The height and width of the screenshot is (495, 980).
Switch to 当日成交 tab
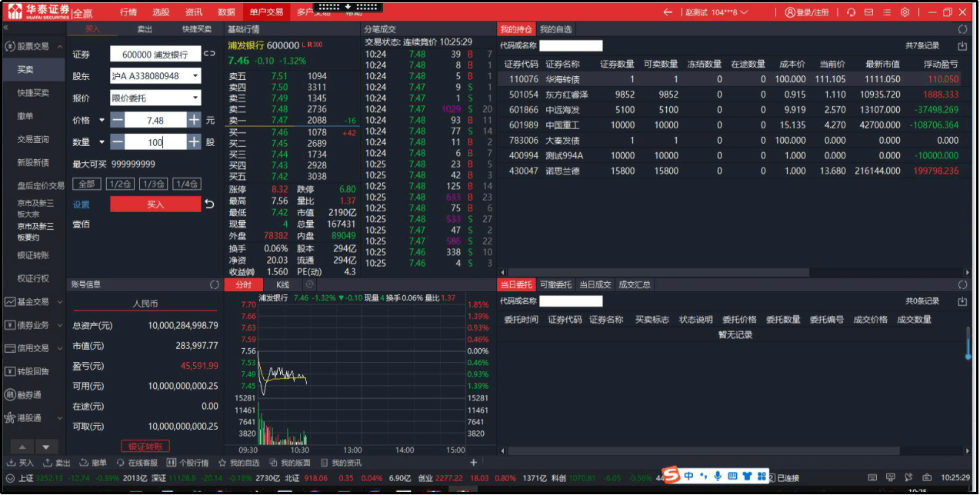(594, 285)
